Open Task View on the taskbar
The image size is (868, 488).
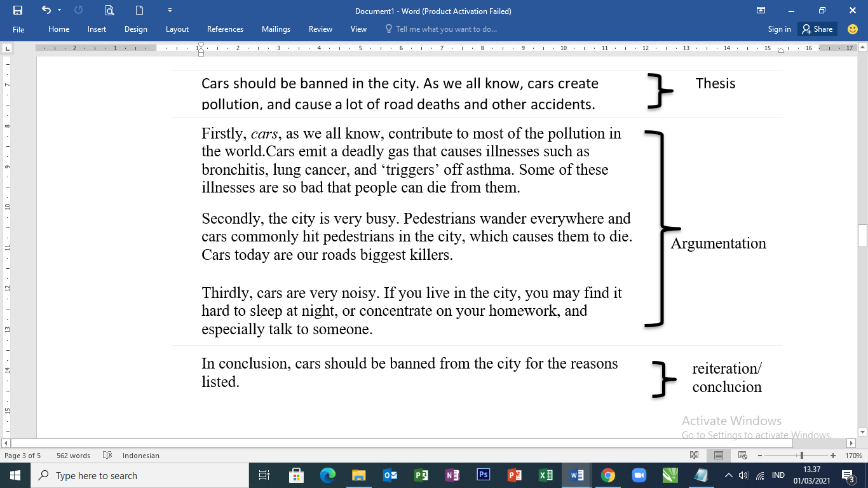pos(264,475)
